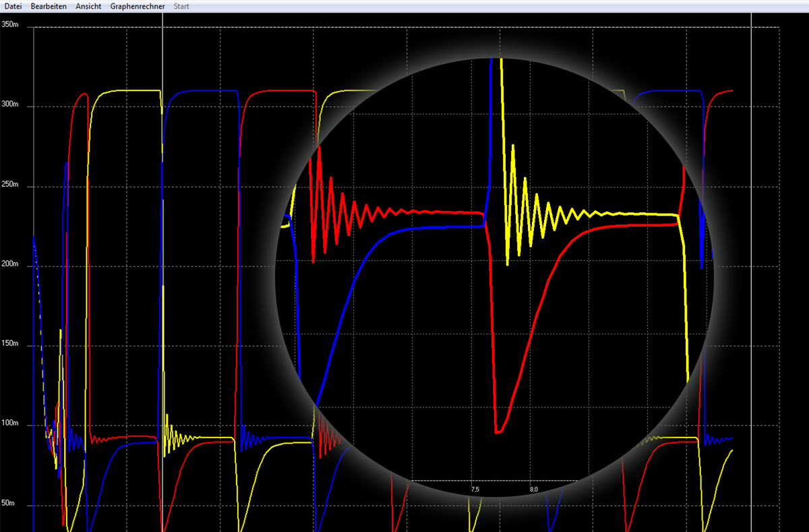This screenshot has height=532, width=809.
Task: Click the 8,0 x-axis label in magnifier
Action: click(x=533, y=489)
